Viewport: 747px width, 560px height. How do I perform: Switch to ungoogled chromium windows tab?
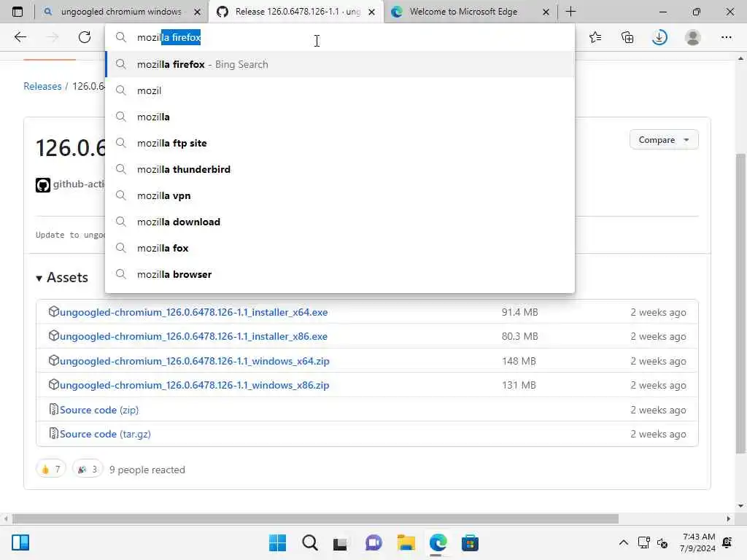click(121, 12)
